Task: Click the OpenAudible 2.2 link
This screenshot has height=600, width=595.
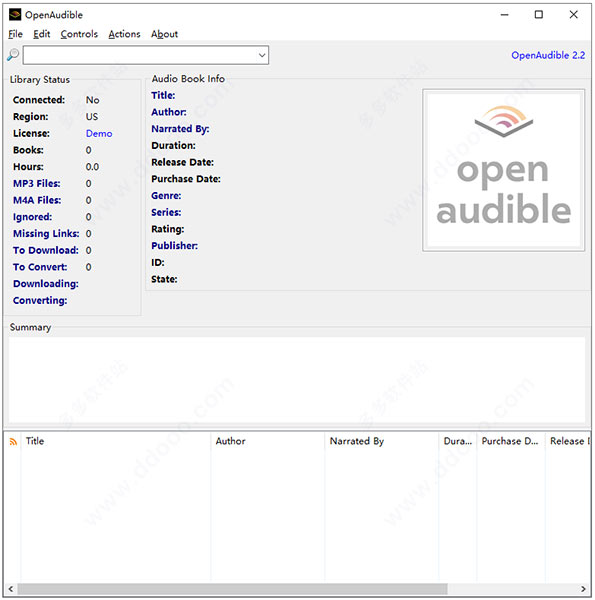Action: (548, 55)
